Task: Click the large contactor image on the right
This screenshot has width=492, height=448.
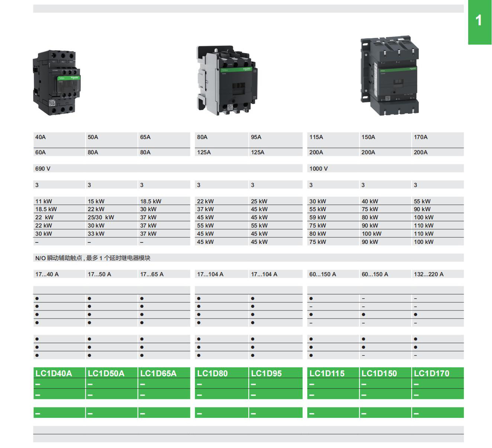Action: 389,75
